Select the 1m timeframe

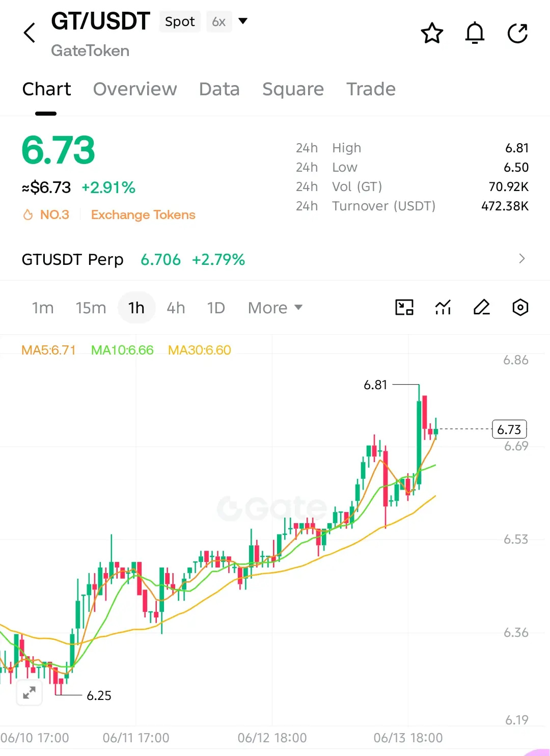point(43,308)
